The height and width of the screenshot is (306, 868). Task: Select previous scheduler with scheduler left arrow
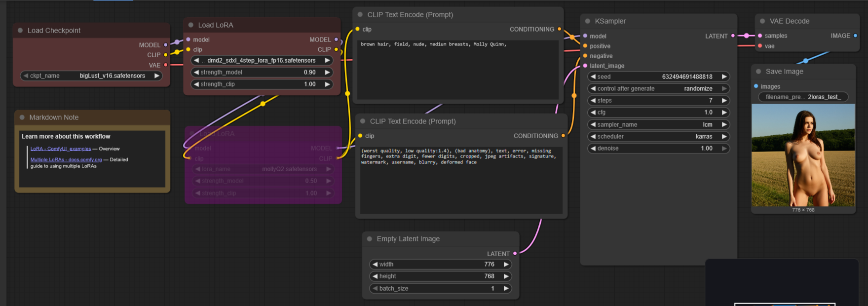click(x=593, y=136)
